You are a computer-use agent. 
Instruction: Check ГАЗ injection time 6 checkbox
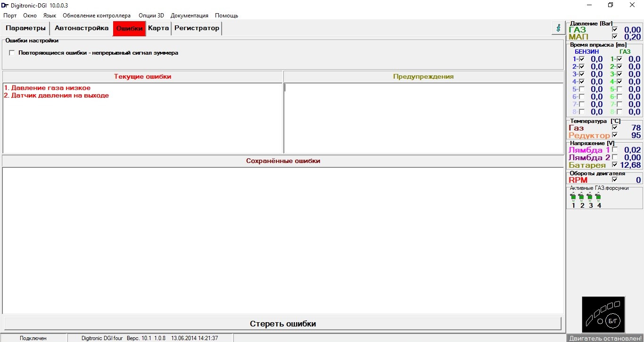pyautogui.click(x=619, y=97)
